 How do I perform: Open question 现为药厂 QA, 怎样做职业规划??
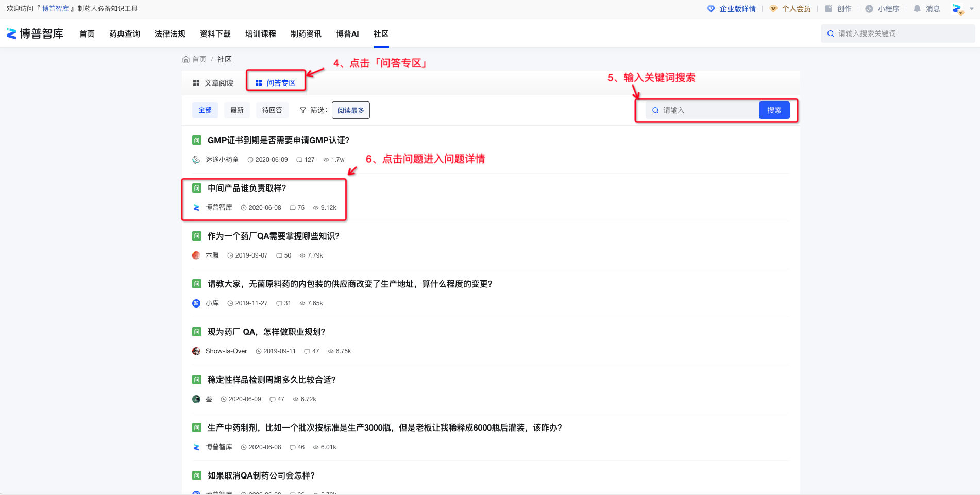266,332
